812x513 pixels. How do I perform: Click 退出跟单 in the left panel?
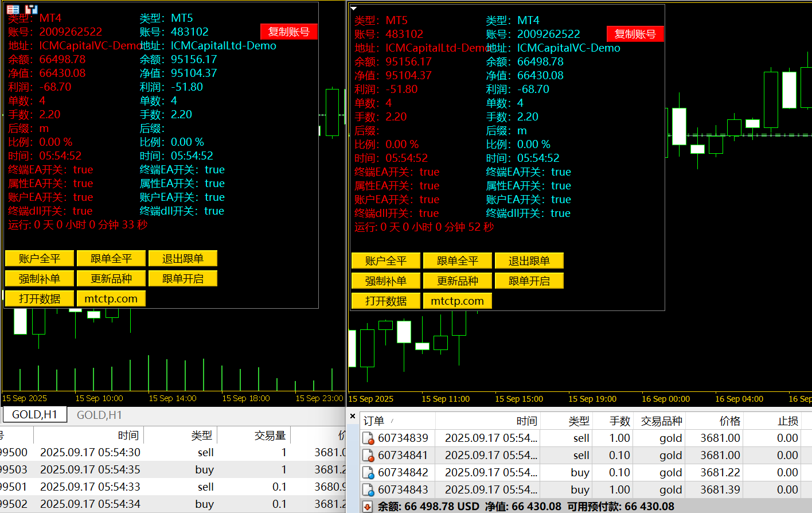(182, 259)
